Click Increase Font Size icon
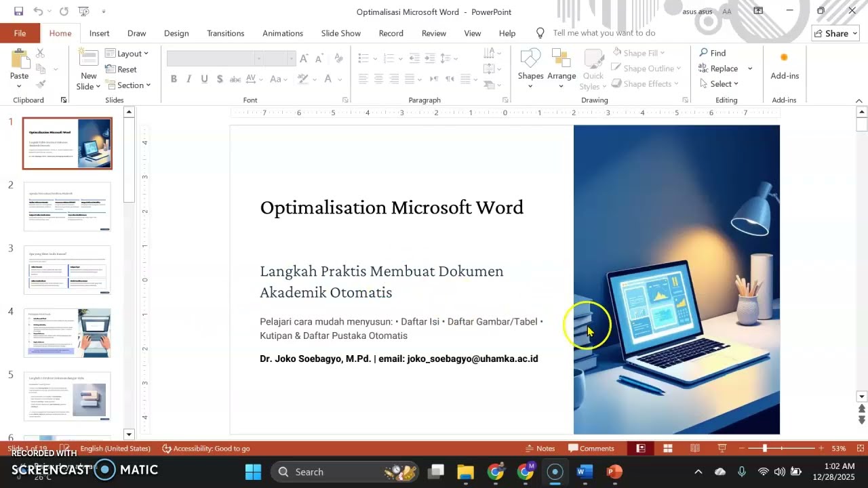Viewport: 868px width, 488px height. click(303, 59)
